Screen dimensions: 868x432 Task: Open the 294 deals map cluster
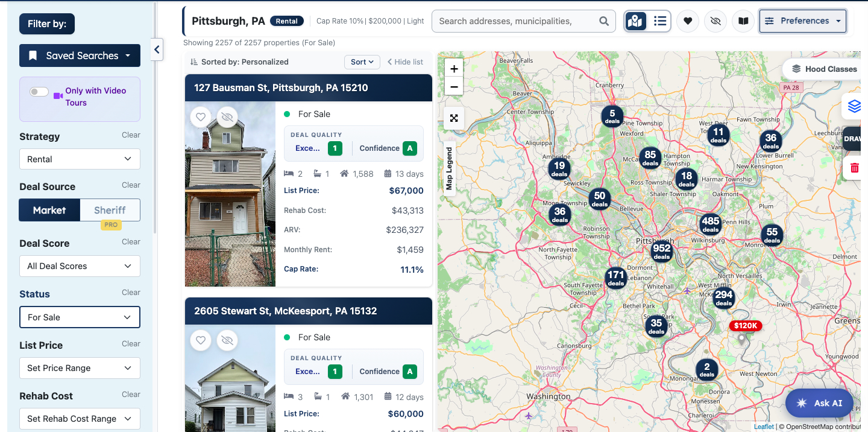tap(724, 298)
